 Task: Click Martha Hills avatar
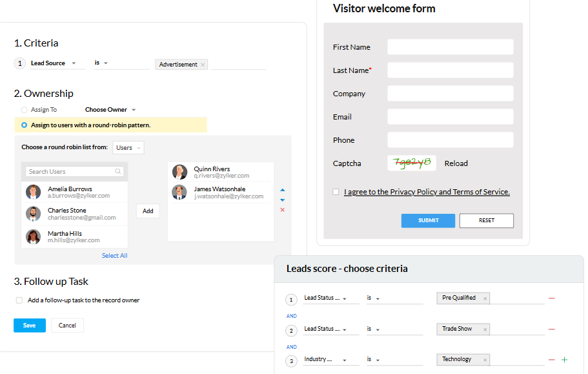[x=34, y=236]
